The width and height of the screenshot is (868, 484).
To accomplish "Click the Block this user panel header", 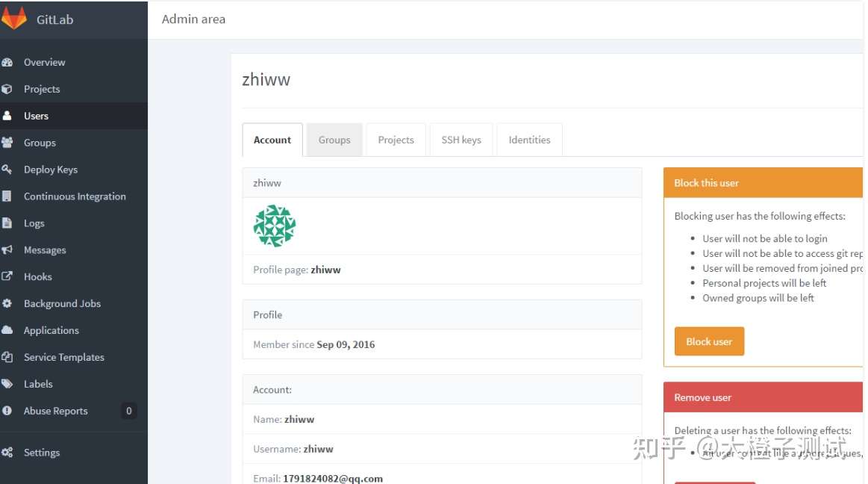I will pyautogui.click(x=763, y=183).
